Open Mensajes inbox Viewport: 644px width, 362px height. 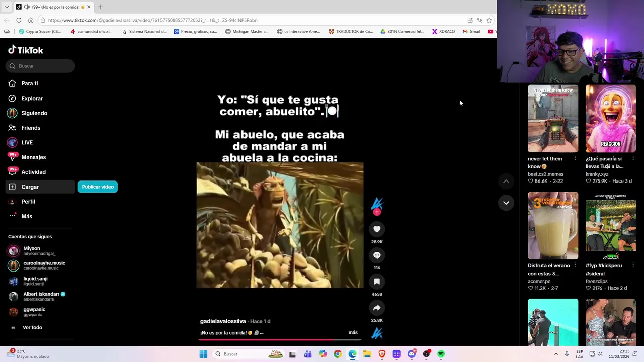click(33, 157)
